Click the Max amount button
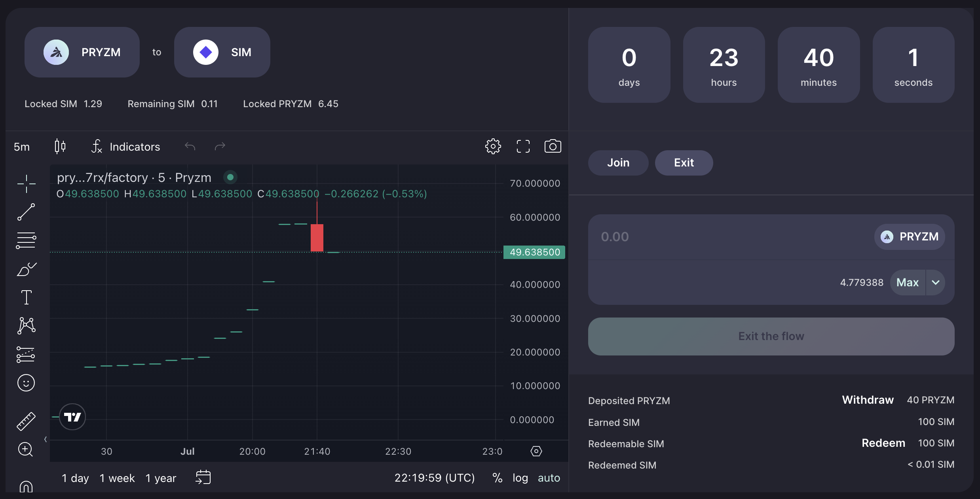Screen dimensions: 980x499 coord(908,282)
